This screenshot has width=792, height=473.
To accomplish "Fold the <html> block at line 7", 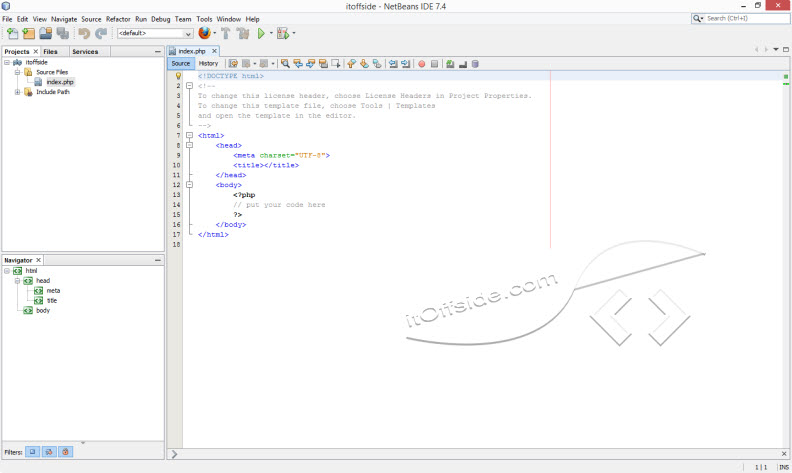I will tap(189, 135).
